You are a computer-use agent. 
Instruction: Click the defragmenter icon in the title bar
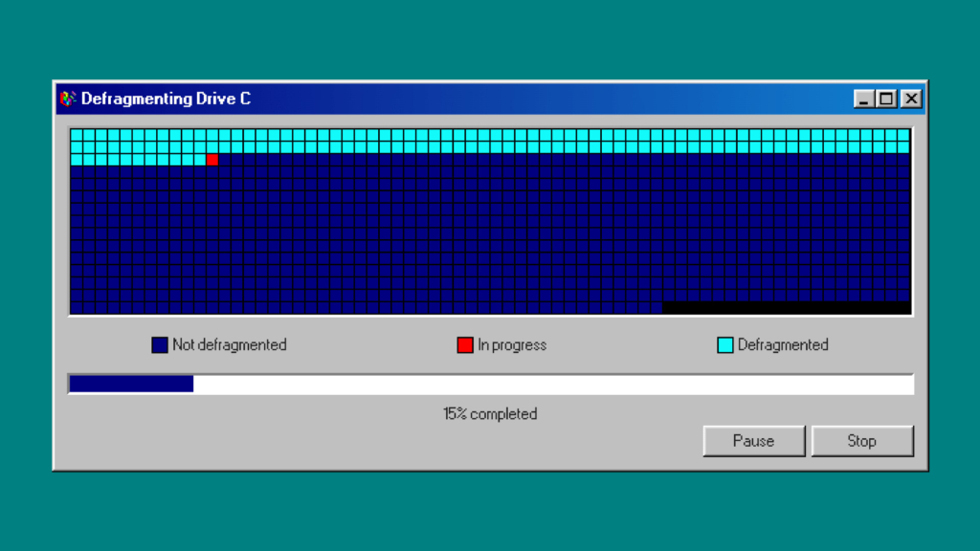point(68,99)
